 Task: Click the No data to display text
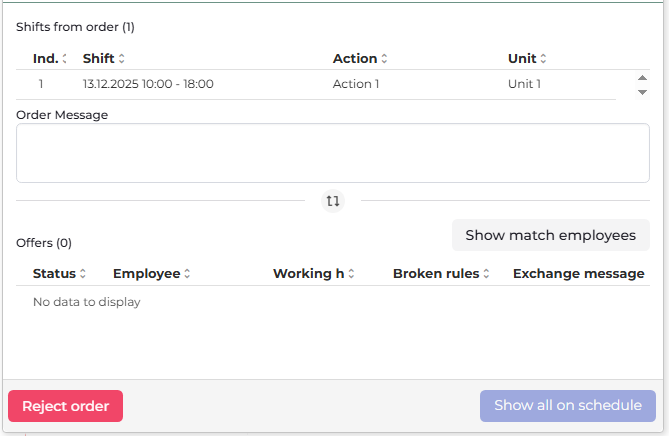click(x=87, y=302)
